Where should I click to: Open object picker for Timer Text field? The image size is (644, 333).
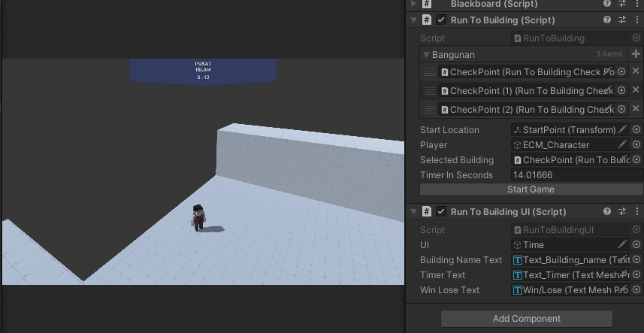point(636,275)
